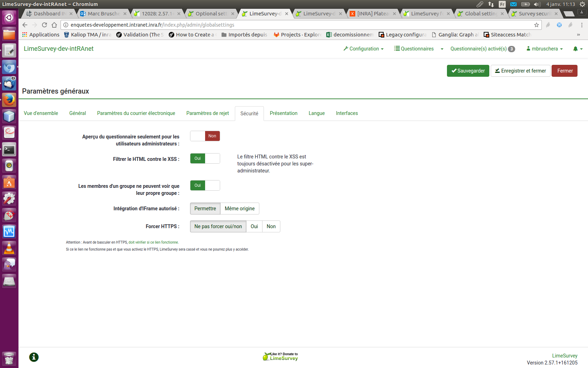Switch to the Présentation tab
The width and height of the screenshot is (588, 368).
(x=283, y=113)
